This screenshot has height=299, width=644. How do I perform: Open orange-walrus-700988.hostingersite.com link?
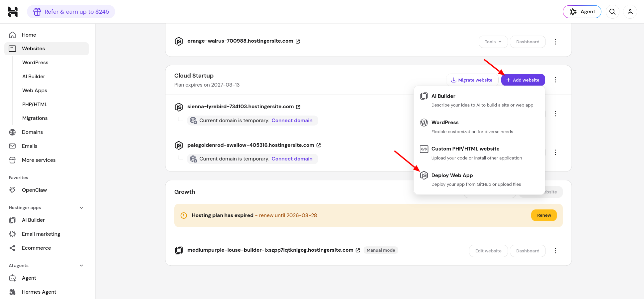tap(240, 41)
